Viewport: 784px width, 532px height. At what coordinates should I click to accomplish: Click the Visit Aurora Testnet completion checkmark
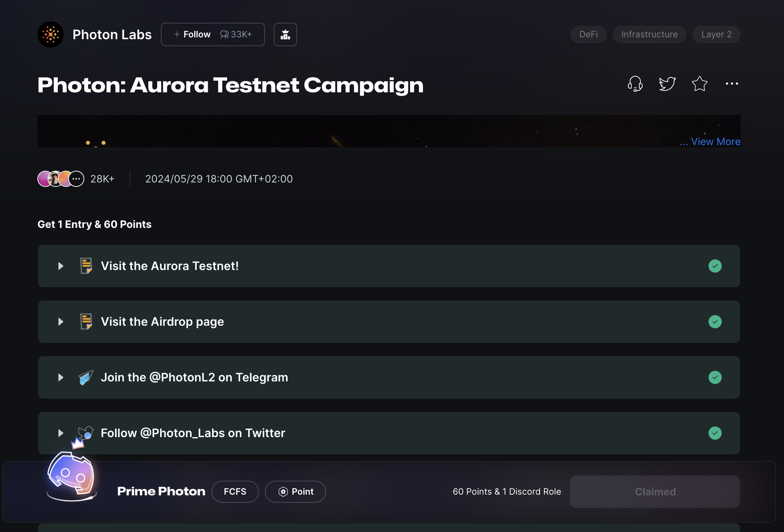point(715,266)
